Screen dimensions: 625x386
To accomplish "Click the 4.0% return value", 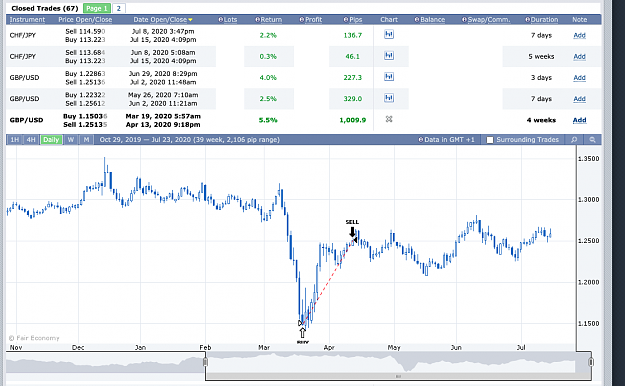I will 268,77.
